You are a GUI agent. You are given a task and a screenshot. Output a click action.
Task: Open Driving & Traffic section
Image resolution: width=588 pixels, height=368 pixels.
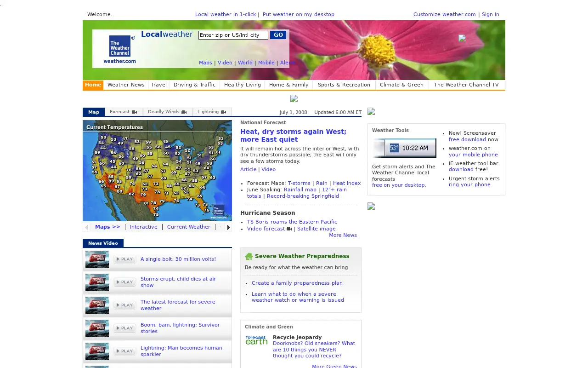tap(194, 85)
